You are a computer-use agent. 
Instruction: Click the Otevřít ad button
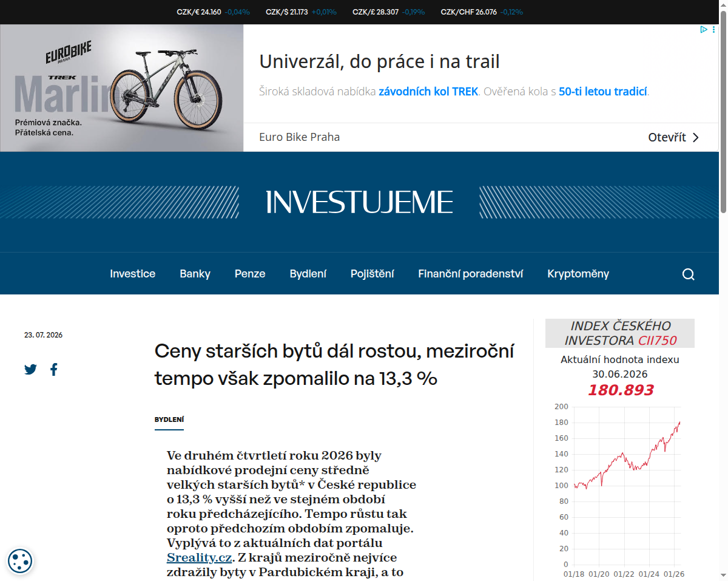[x=673, y=137]
